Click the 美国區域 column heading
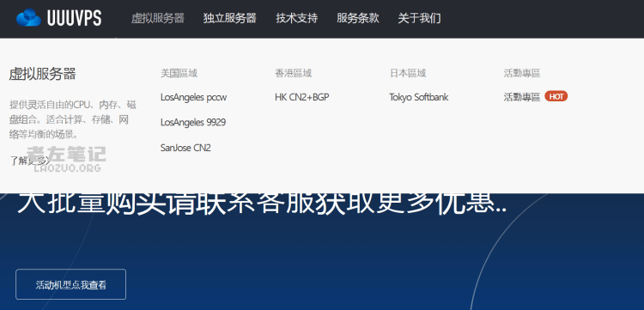The width and height of the screenshot is (644, 310). [179, 74]
